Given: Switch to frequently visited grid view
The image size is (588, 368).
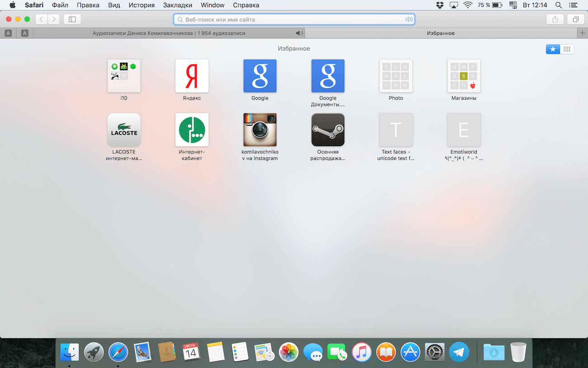Looking at the screenshot, I should tap(567, 49).
